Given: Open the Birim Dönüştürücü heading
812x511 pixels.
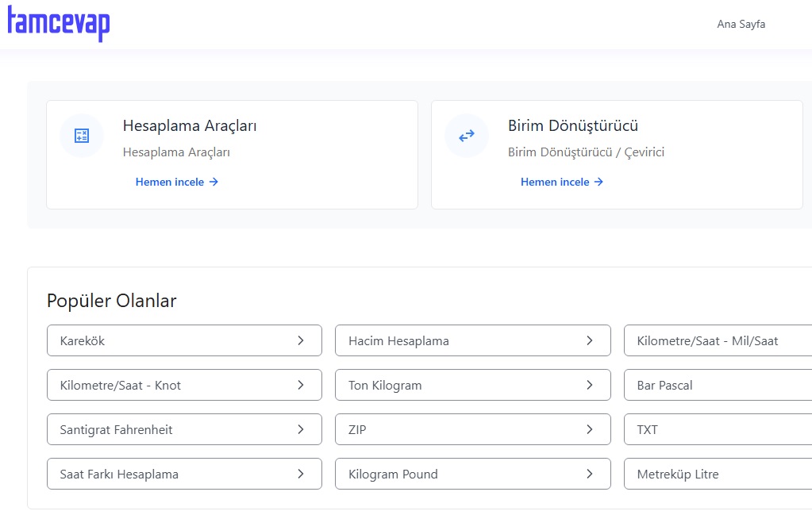Looking at the screenshot, I should pos(572,125).
